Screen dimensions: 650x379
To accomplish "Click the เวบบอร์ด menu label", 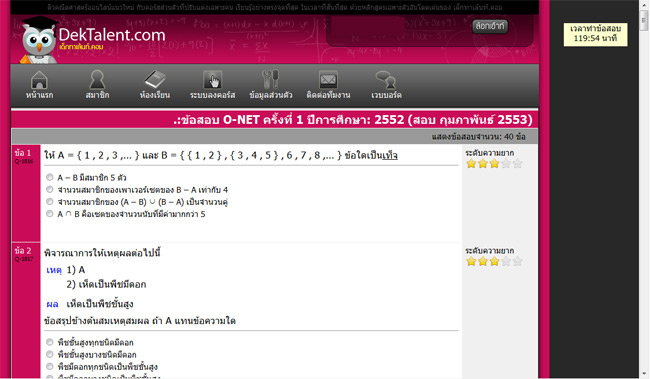I will pyautogui.click(x=386, y=95).
